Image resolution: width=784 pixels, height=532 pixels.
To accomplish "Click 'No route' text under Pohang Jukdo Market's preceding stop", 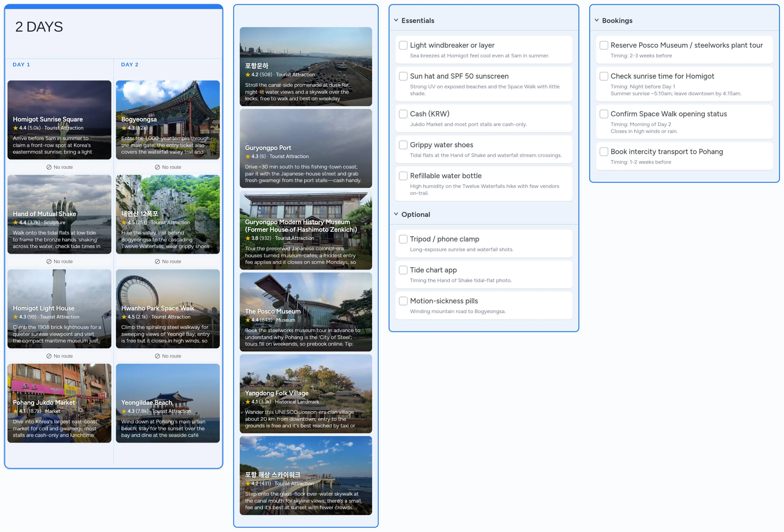I will click(x=63, y=356).
